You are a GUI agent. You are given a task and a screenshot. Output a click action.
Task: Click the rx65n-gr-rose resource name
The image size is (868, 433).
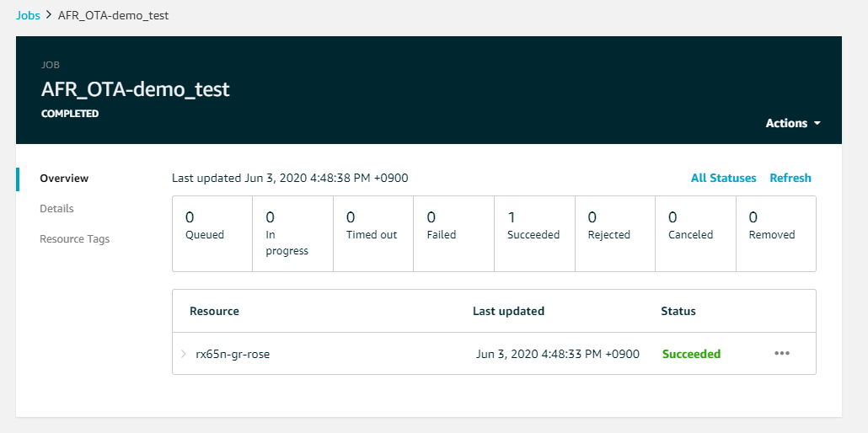233,354
